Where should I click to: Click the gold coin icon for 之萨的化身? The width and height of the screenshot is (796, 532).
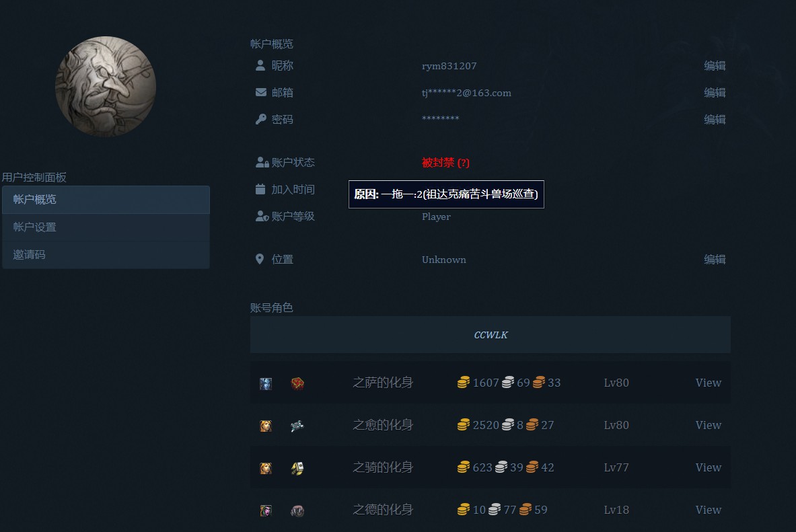pos(463,383)
